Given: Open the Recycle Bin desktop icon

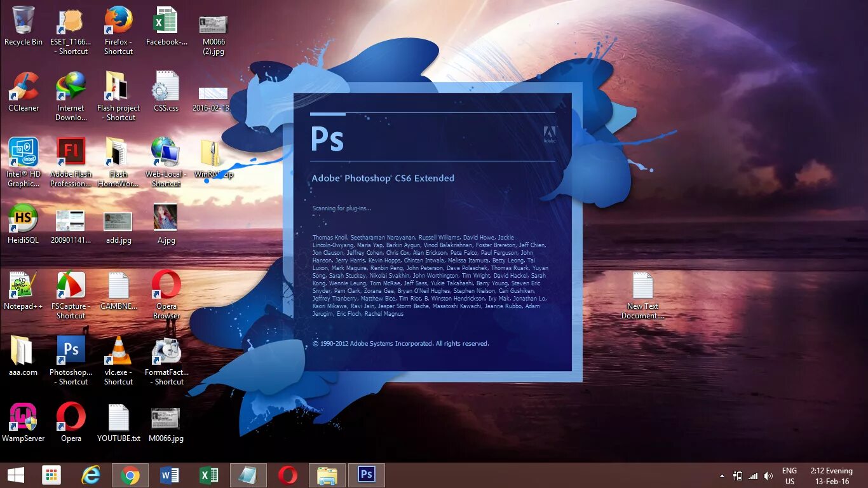Looking at the screenshot, I should click(24, 20).
